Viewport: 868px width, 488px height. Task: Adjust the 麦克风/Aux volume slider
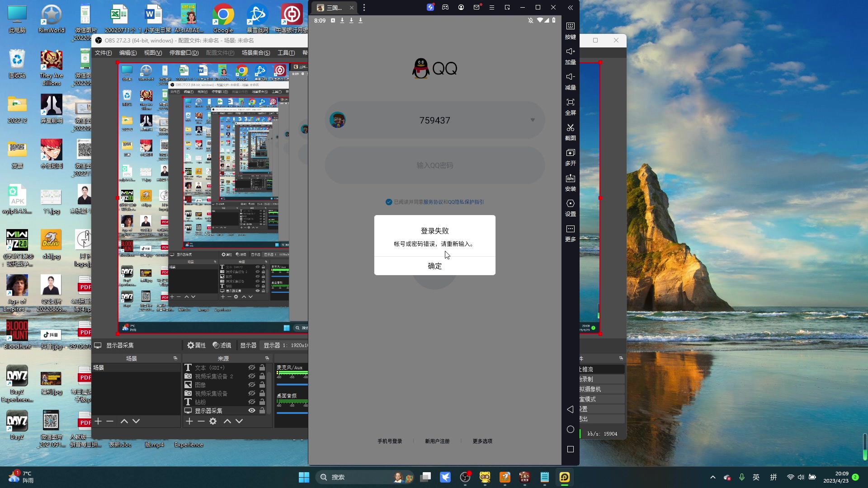point(292,385)
